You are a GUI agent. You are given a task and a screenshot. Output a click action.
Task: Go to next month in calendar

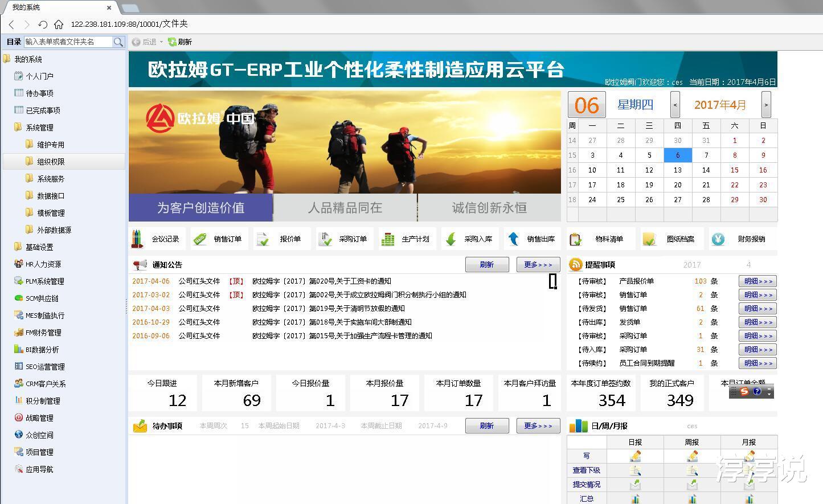click(x=766, y=105)
